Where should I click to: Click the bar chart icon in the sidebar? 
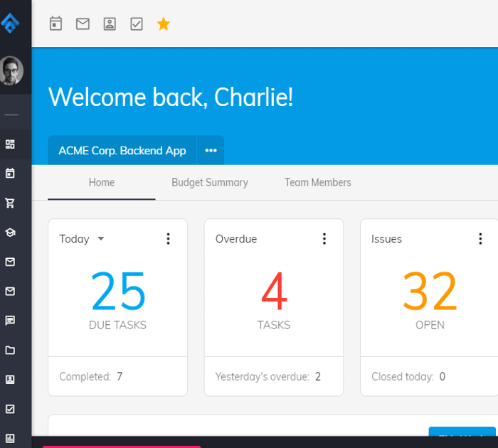10,438
